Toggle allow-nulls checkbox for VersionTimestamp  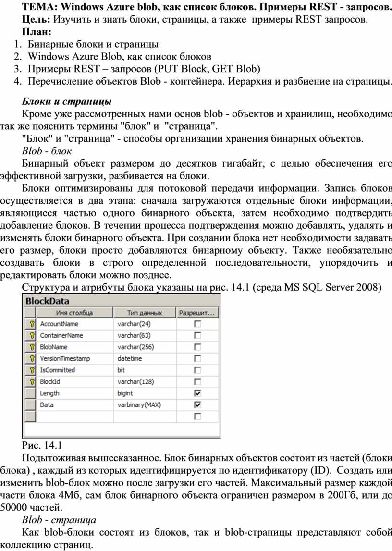[198, 358]
